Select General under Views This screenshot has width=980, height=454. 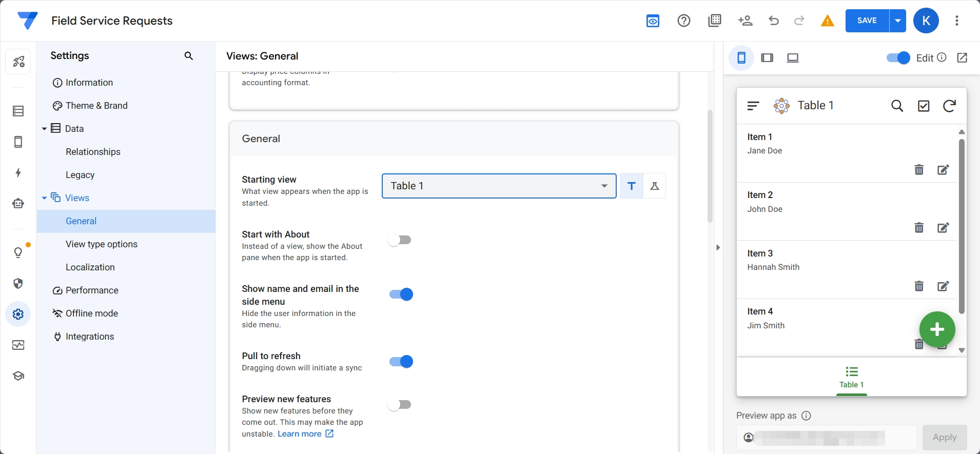(x=126, y=221)
